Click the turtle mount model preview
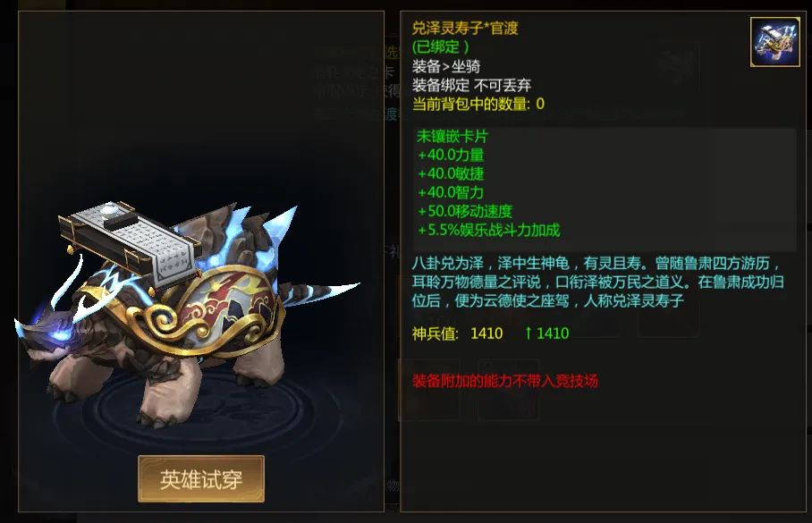Image resolution: width=812 pixels, height=523 pixels. (x=186, y=313)
